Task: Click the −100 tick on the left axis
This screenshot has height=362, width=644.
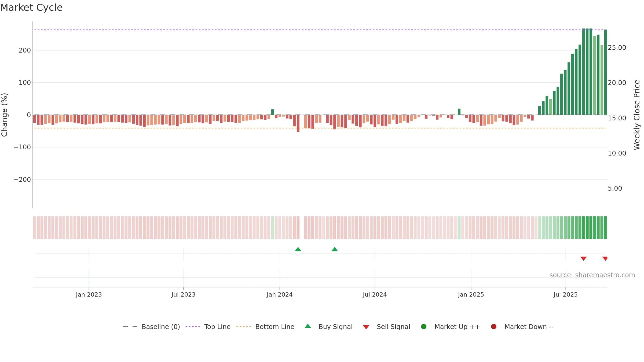Action: point(22,147)
